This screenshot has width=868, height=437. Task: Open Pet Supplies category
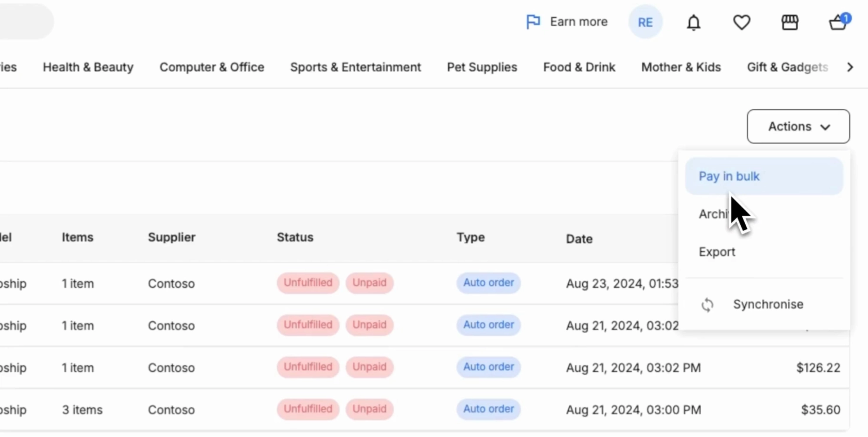(x=482, y=67)
